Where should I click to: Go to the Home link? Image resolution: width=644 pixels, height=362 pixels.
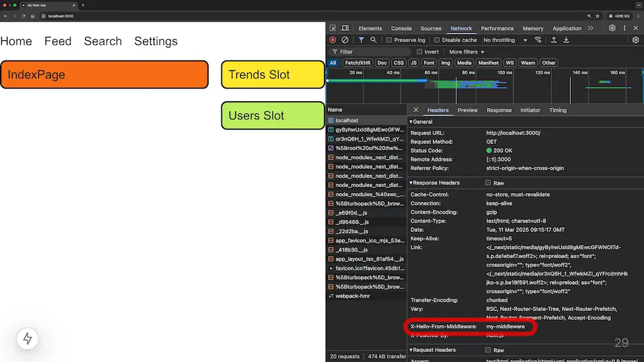pos(16,42)
